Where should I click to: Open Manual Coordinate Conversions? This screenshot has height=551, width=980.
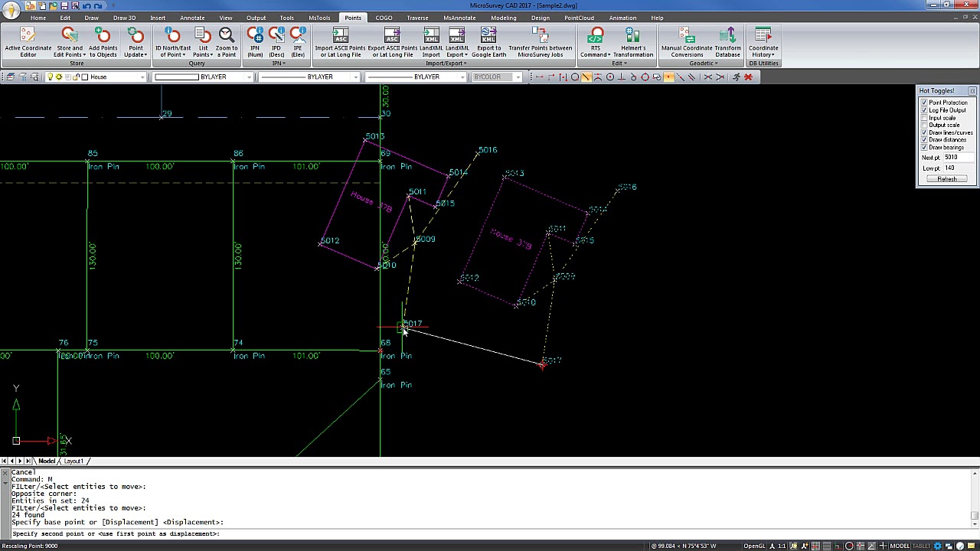coord(687,42)
